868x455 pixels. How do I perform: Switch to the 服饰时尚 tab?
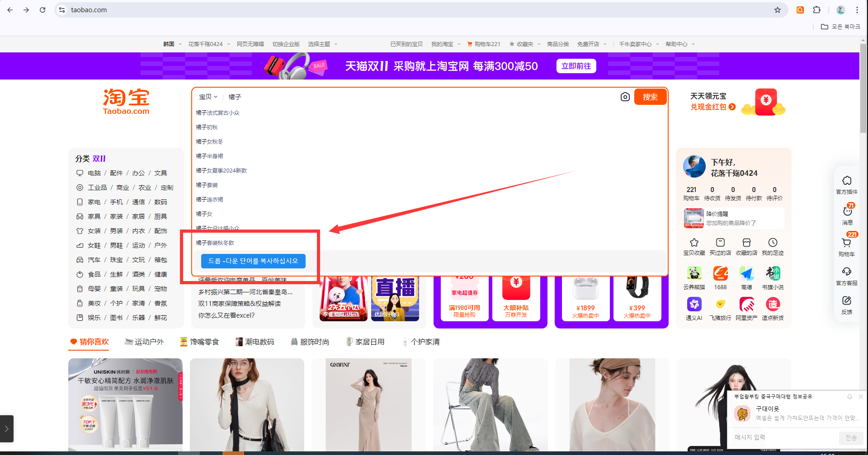tap(310, 342)
